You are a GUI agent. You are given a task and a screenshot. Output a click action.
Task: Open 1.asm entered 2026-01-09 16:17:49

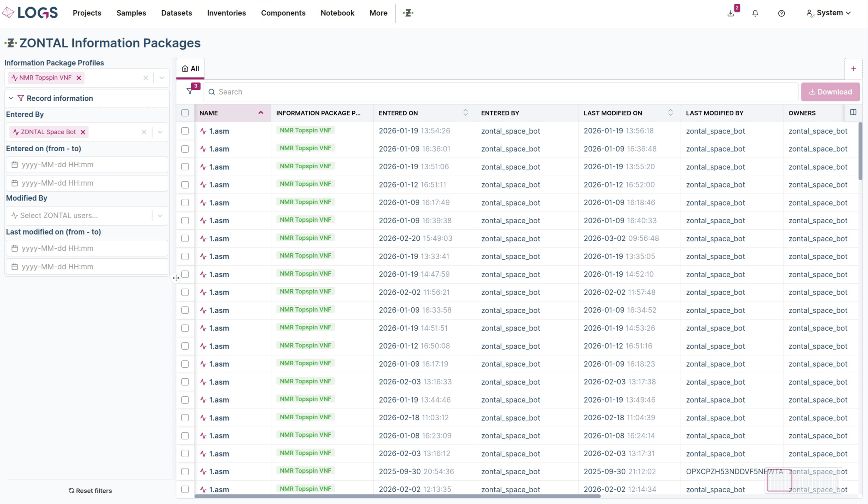click(x=219, y=203)
